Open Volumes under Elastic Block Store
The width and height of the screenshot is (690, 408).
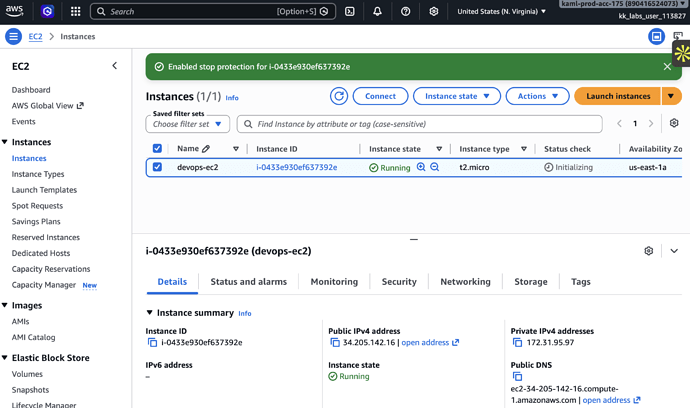click(x=27, y=374)
